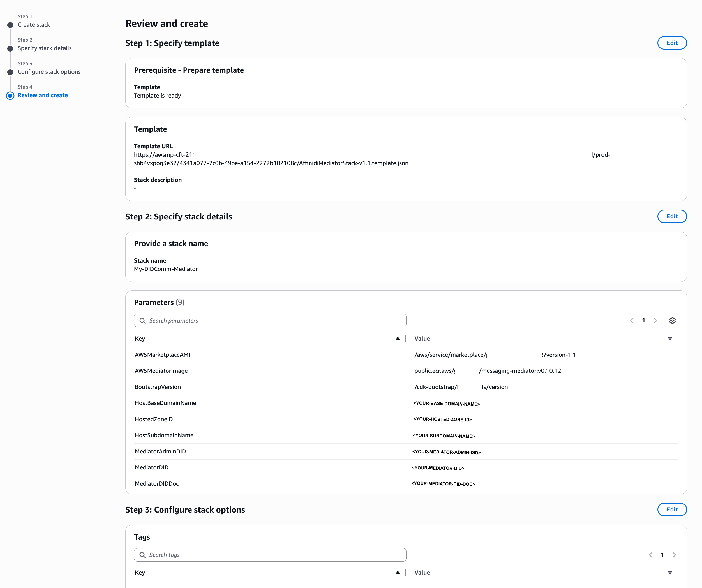Open parameters table settings gear
This screenshot has height=588, width=702.
(672, 320)
